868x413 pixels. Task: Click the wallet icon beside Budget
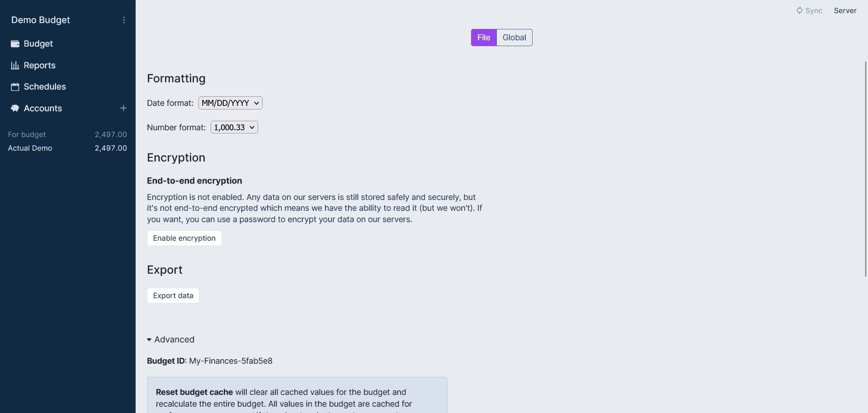[15, 44]
